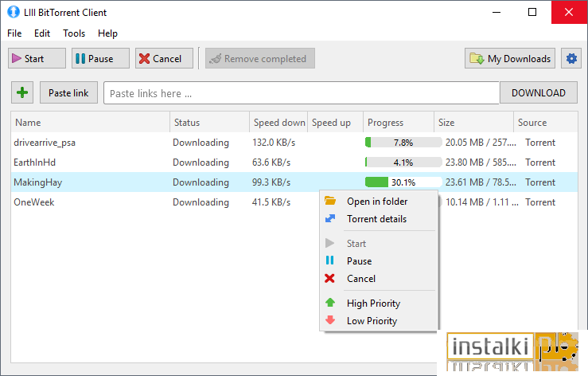Focus the Paste links here input field
This screenshot has width=588, height=376.
[x=302, y=92]
